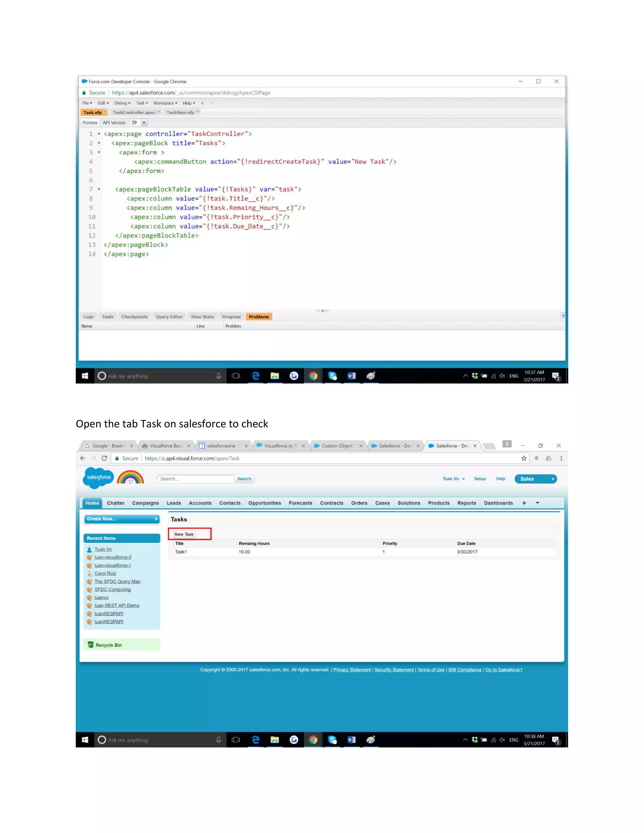Screen dimensions: 644x833
Task: Open the Reports tab
Action: [467, 503]
